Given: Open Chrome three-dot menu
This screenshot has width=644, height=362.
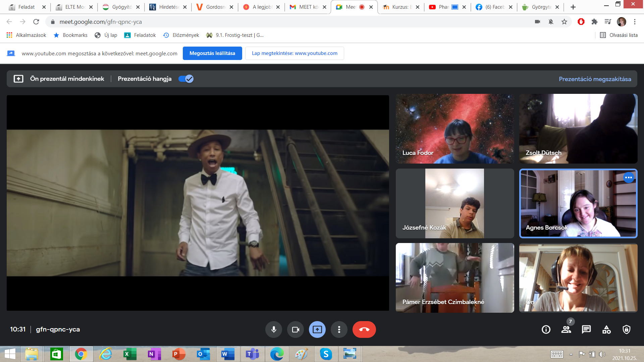Looking at the screenshot, I should click(x=635, y=22).
